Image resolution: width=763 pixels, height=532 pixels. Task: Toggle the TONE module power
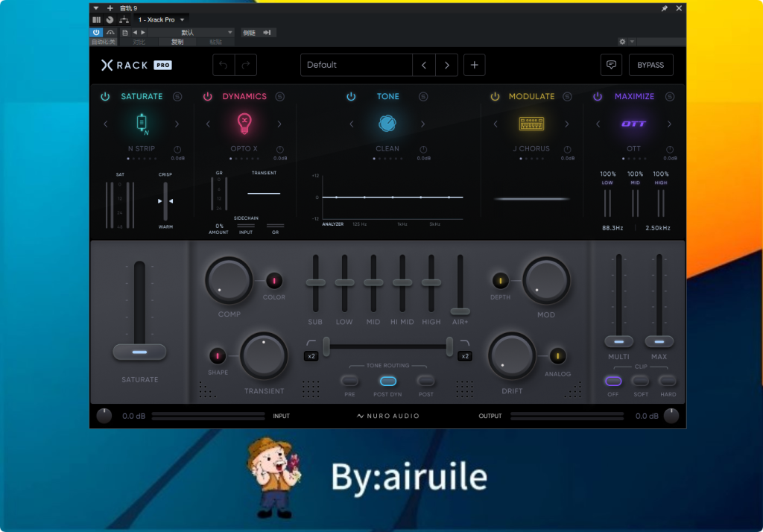pos(351,96)
